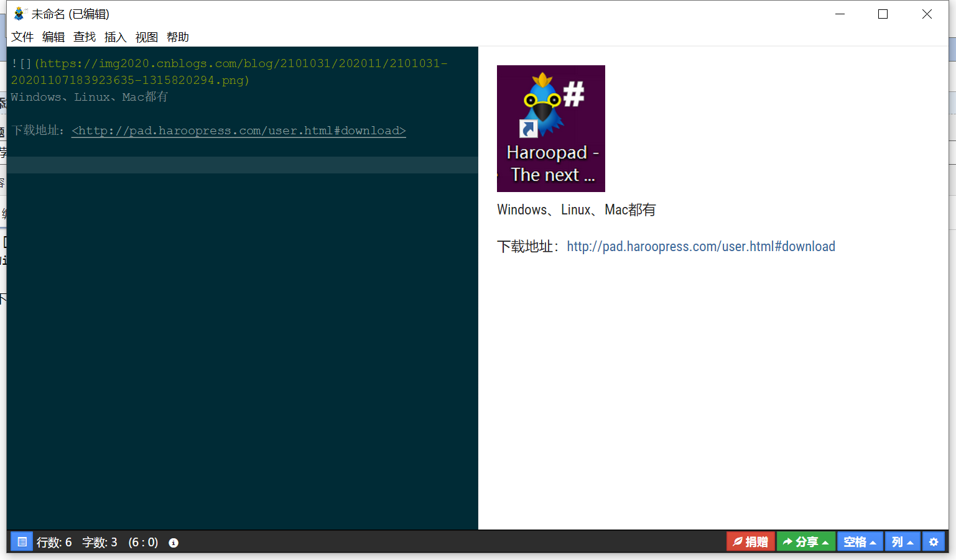Viewport: 956px width, 560px height.
Task: Expand the 空格 indentation dropdown
Action: [x=860, y=542]
